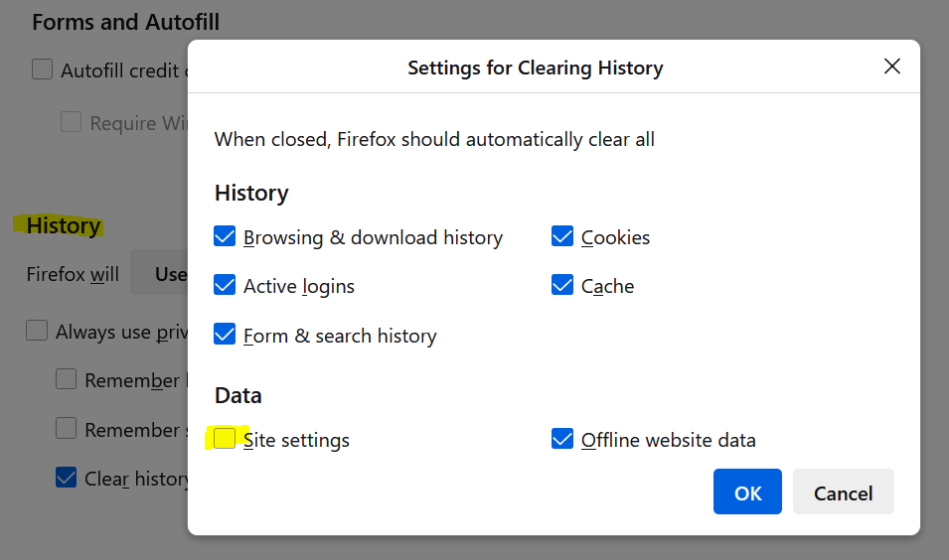Confirm the dialog with OK

pos(747,492)
